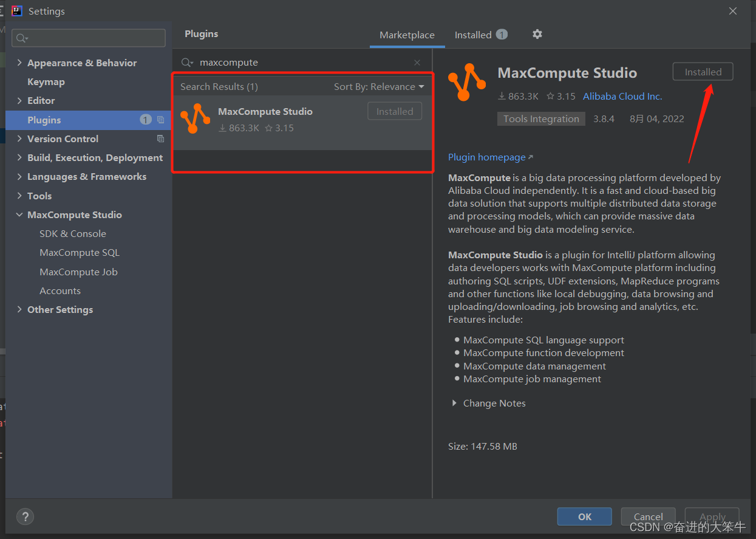Click the version number 3.8.4
Screen dimensions: 756x539
604,118
